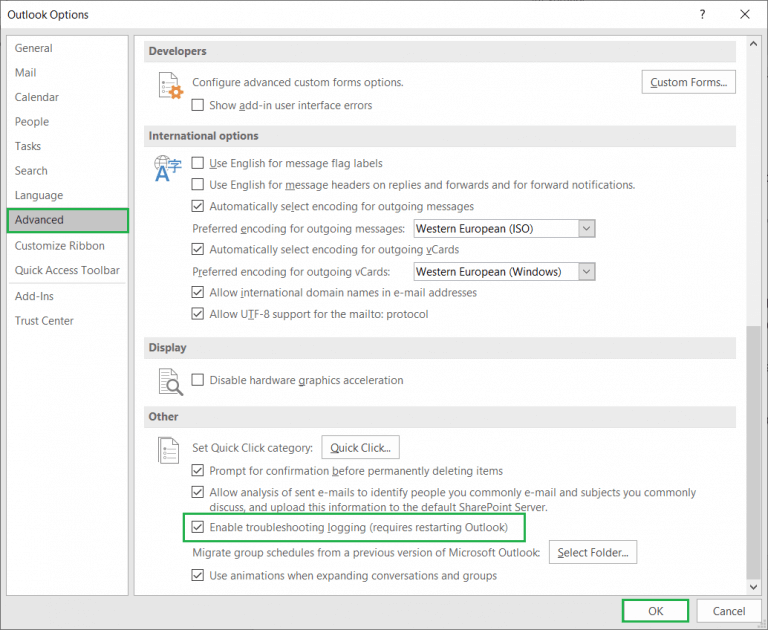Open Tasks options

tap(68, 146)
